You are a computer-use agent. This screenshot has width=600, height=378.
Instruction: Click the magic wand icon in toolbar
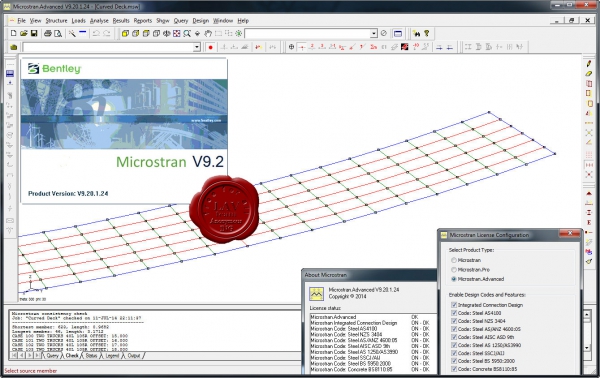click(x=72, y=34)
